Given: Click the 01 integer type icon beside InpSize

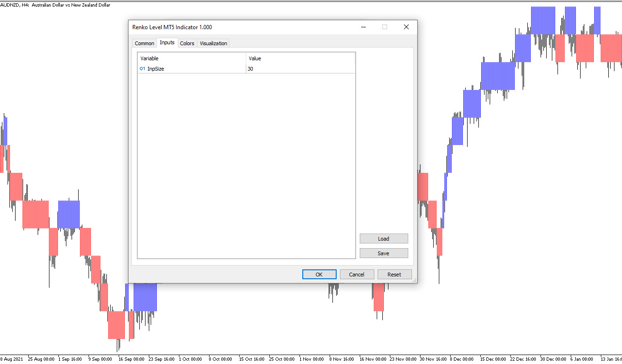Looking at the screenshot, I should click(142, 69).
